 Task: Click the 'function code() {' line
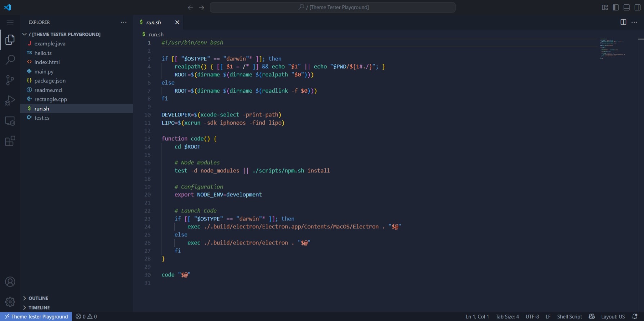click(189, 139)
